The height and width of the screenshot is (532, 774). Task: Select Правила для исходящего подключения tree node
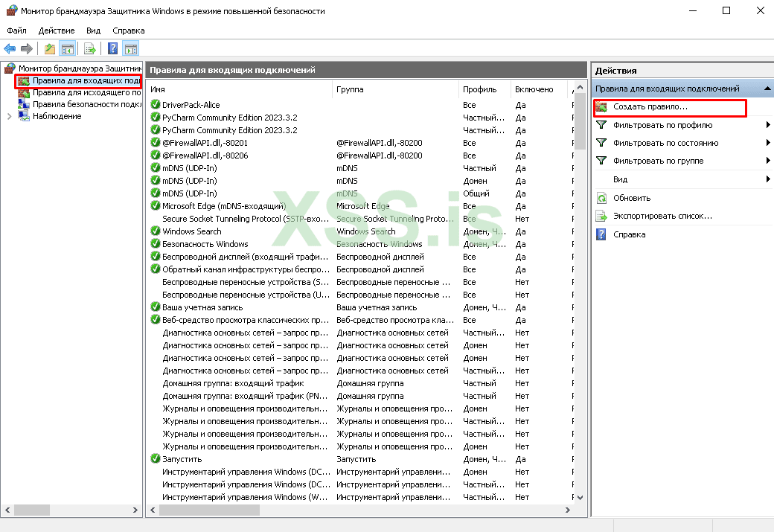click(86, 93)
